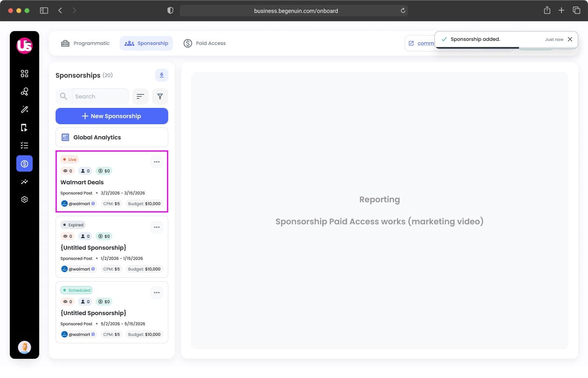Click the users count chip on Expired card
The image size is (588, 378).
click(85, 236)
